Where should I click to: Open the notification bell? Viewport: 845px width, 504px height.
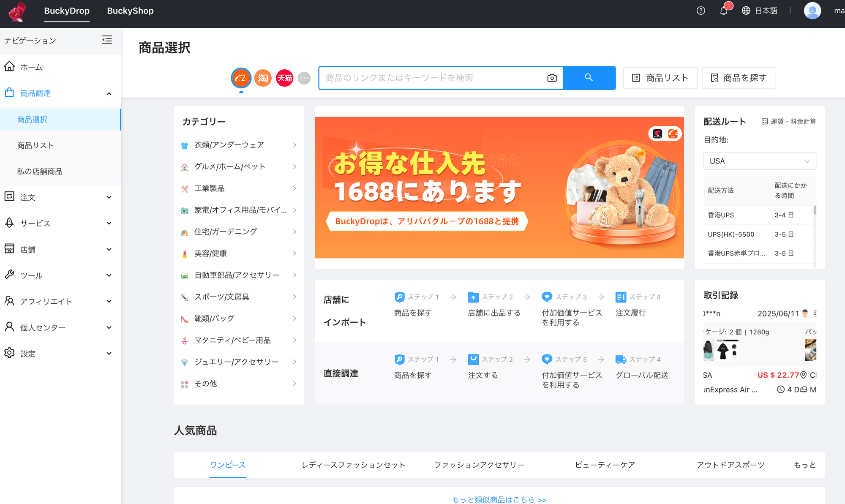724,11
